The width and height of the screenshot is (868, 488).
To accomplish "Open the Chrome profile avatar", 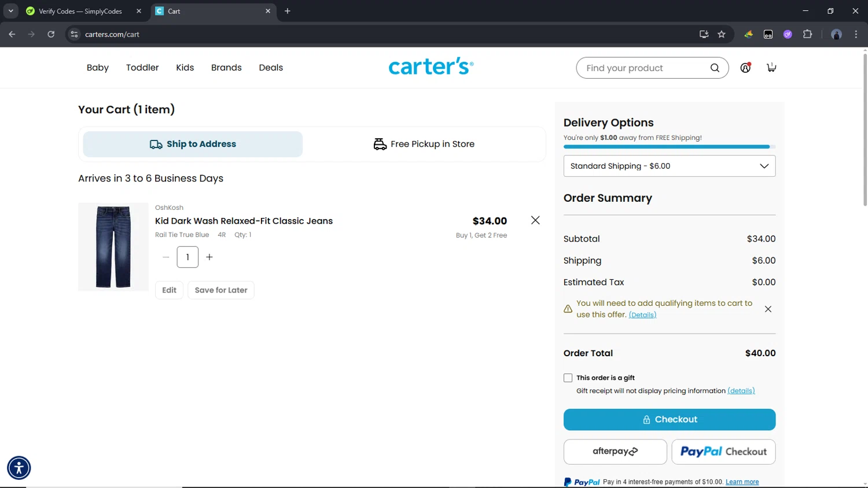I will coord(836,34).
